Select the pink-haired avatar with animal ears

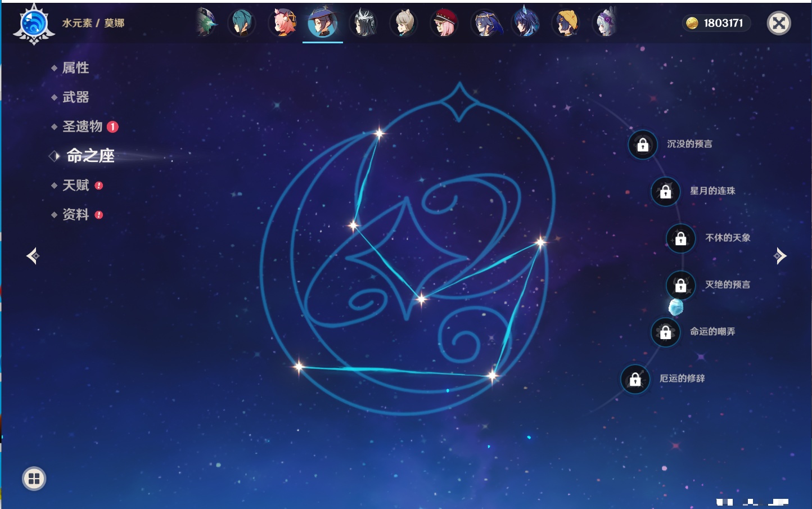tap(282, 23)
